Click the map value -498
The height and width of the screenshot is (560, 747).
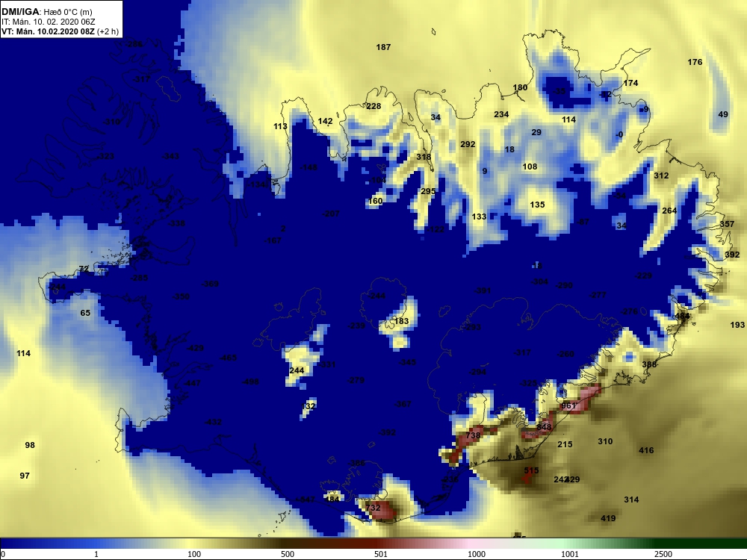(x=250, y=382)
